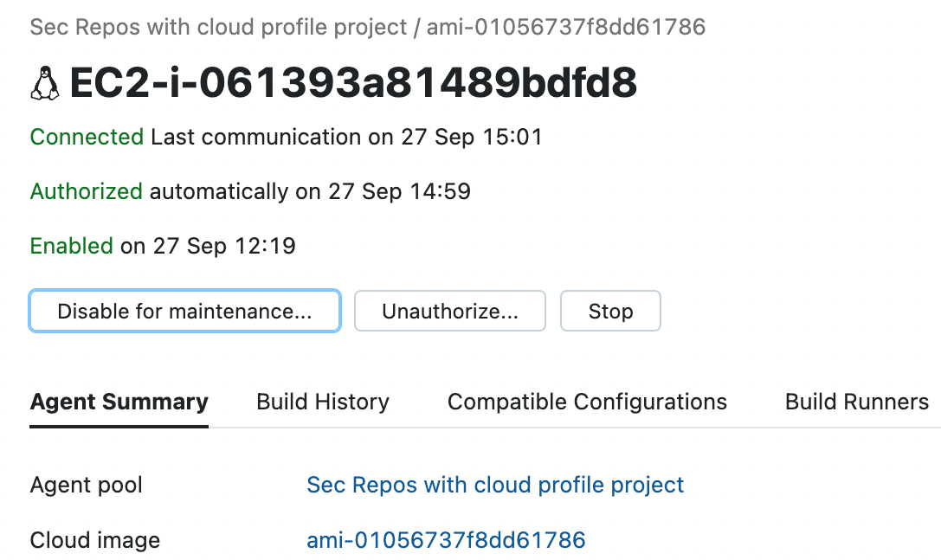
Task: Stop the agent with the Stop button
Action: pos(610,312)
